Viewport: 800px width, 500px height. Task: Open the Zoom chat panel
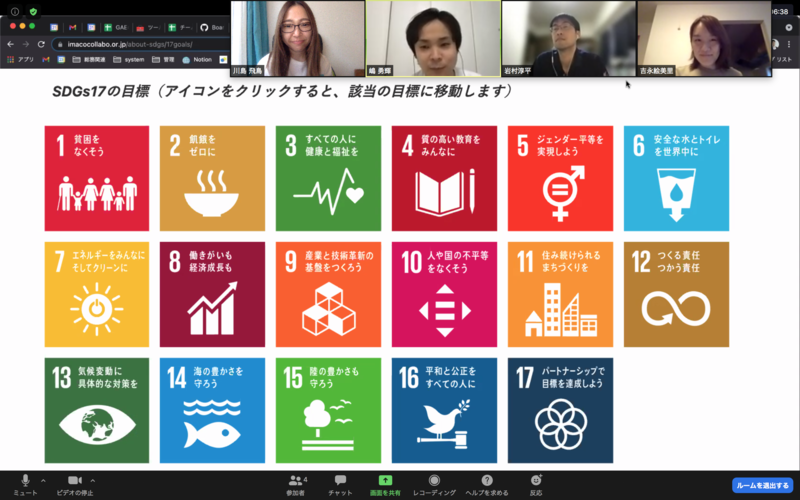340,485
